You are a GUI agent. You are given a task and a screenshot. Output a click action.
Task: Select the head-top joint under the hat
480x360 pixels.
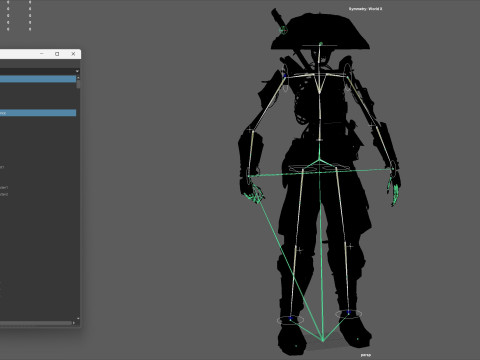[x=321, y=44]
